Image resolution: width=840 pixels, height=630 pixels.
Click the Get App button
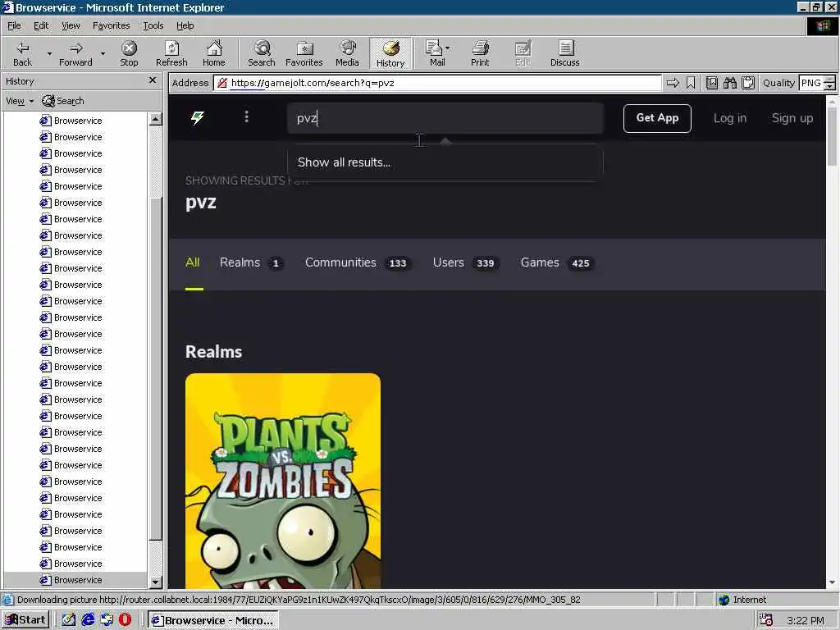(657, 118)
